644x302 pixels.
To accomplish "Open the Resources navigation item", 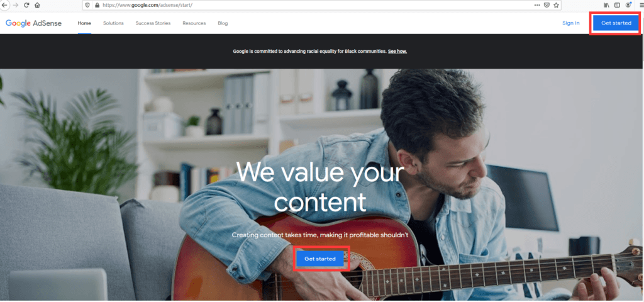I will (194, 23).
